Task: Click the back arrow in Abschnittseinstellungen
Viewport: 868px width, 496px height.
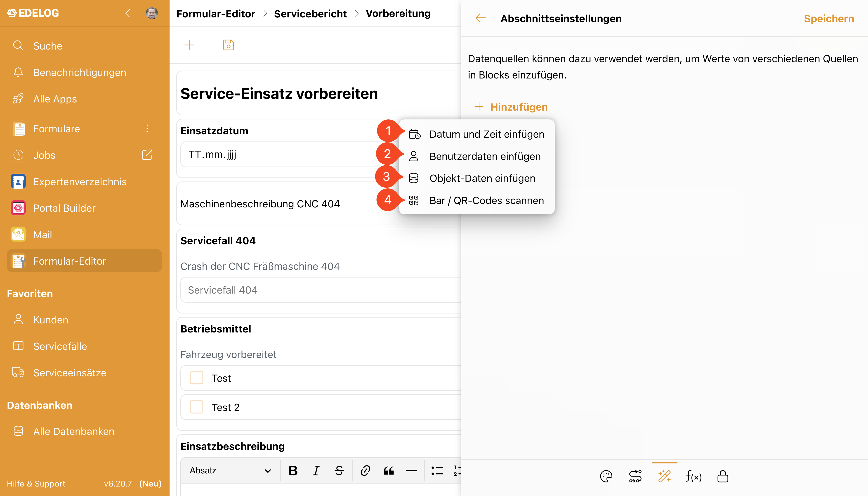Action: (481, 18)
